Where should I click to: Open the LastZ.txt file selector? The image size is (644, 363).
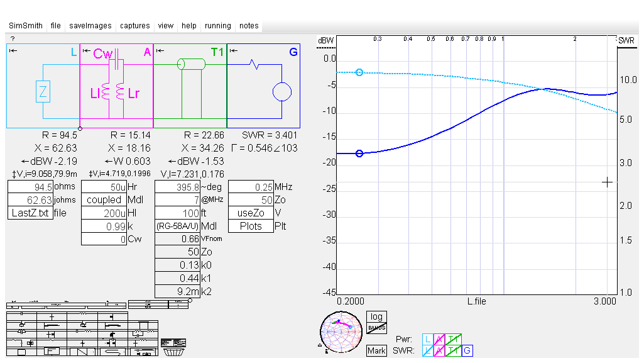tap(30, 213)
